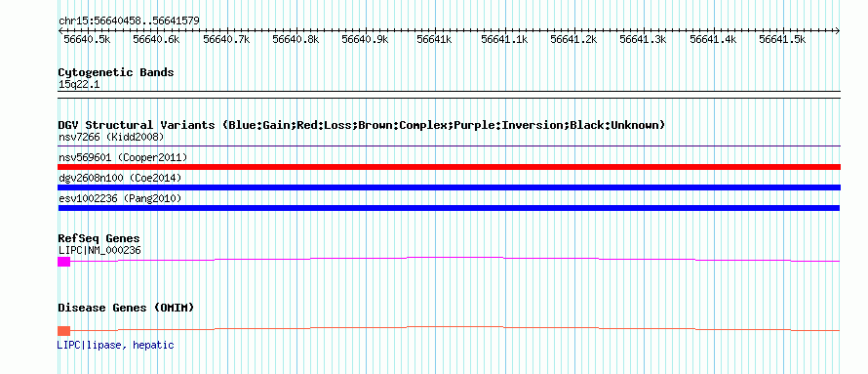Select the Disease Genes (OMIM) track title
This screenshot has width=868, height=374.
point(126,308)
